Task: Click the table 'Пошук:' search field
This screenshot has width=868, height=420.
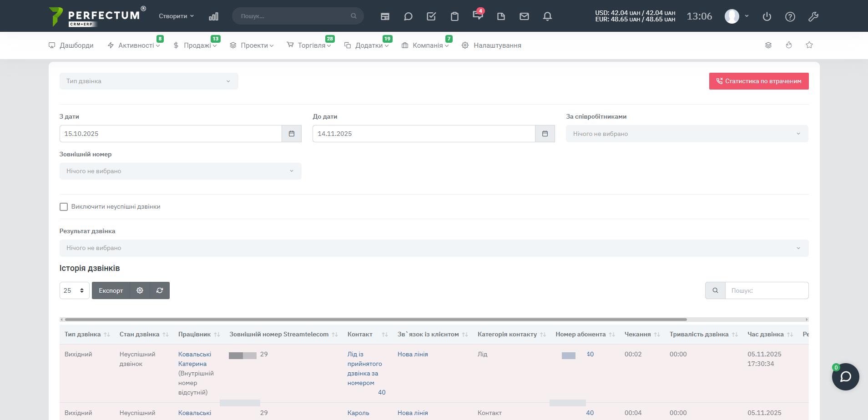Action: [767, 290]
